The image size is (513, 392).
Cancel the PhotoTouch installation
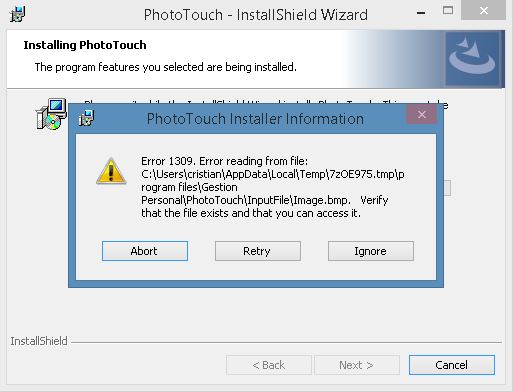tap(452, 365)
